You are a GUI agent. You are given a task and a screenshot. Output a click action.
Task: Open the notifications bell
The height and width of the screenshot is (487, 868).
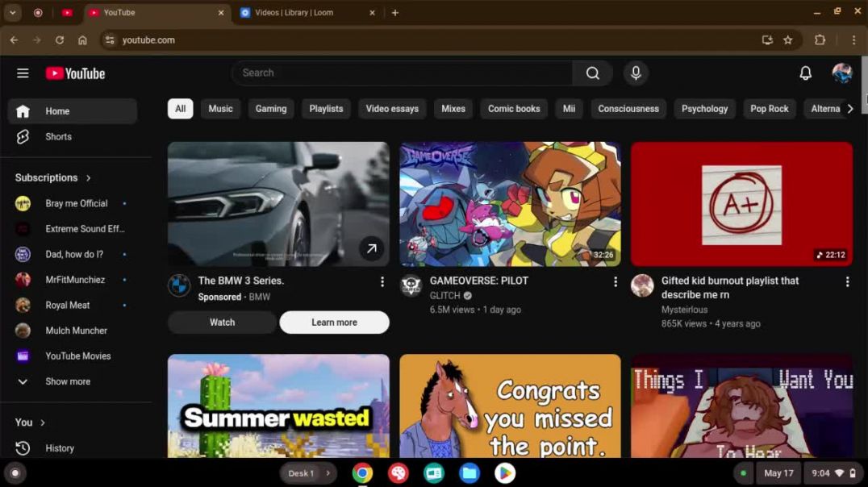[805, 73]
